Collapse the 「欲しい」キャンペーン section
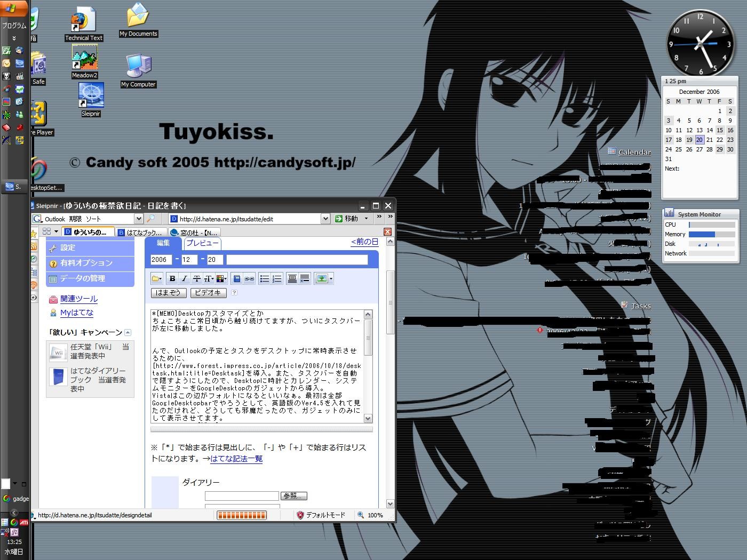 tap(128, 332)
